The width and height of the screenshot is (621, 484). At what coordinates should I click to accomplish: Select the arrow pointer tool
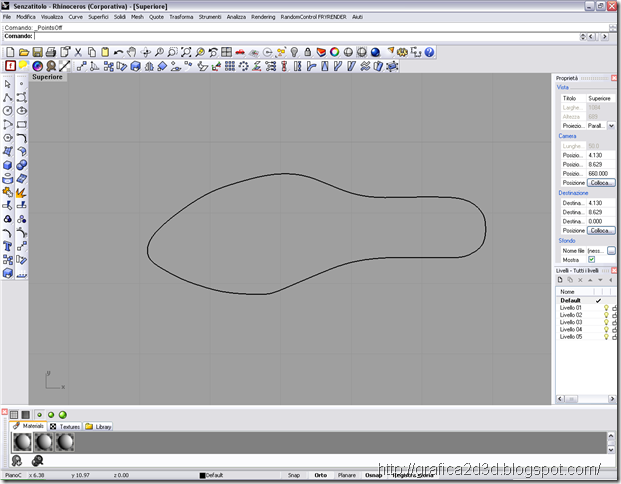pos(8,84)
